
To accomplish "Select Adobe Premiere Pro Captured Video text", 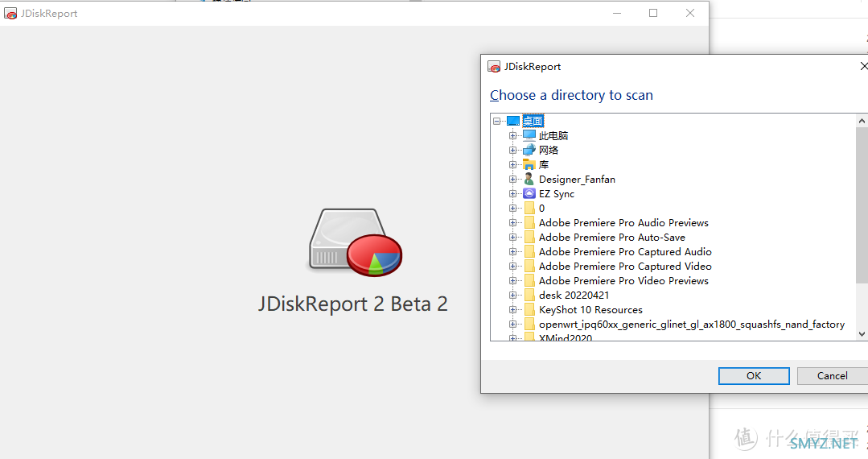I will pos(625,266).
